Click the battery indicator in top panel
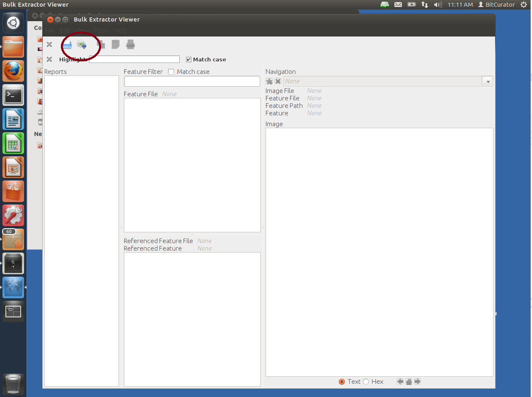 (x=411, y=5)
